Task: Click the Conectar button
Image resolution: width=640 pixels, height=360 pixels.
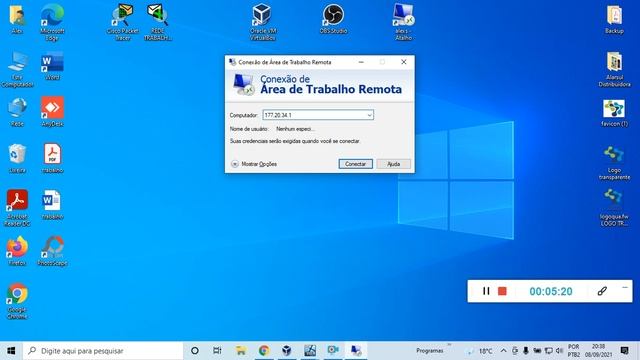Action: pyautogui.click(x=355, y=164)
